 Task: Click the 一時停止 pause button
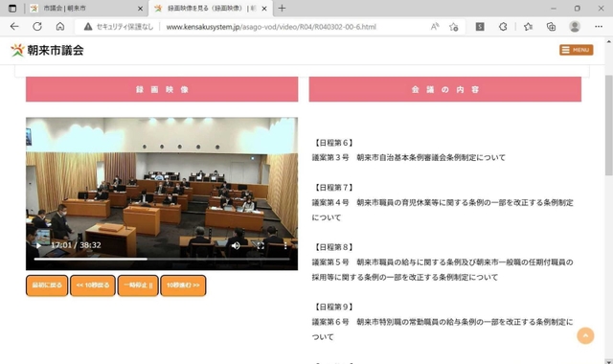tap(138, 285)
